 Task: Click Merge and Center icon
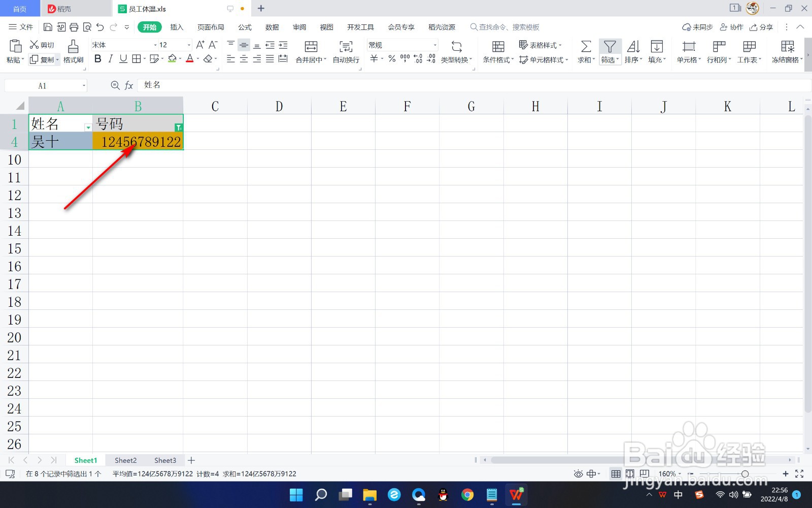click(311, 47)
